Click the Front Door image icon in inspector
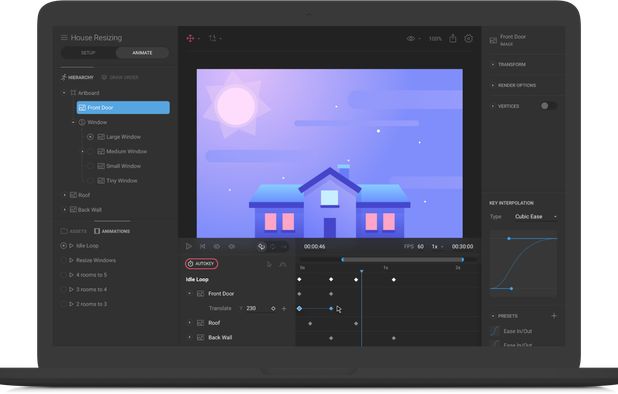The width and height of the screenshot is (618, 394). click(x=493, y=40)
